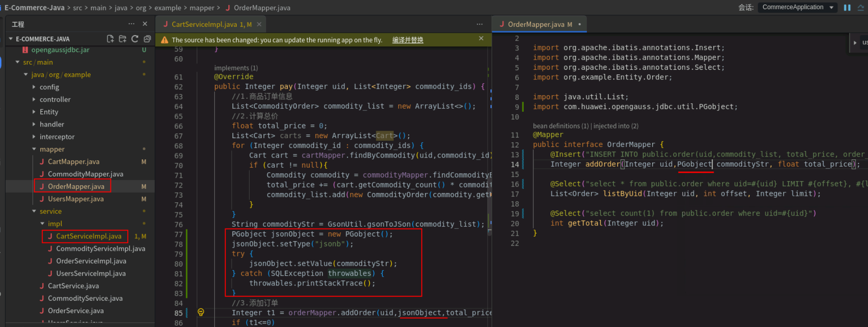Expand the handler folder
Image resolution: width=868 pixels, height=327 pixels.
tap(34, 124)
